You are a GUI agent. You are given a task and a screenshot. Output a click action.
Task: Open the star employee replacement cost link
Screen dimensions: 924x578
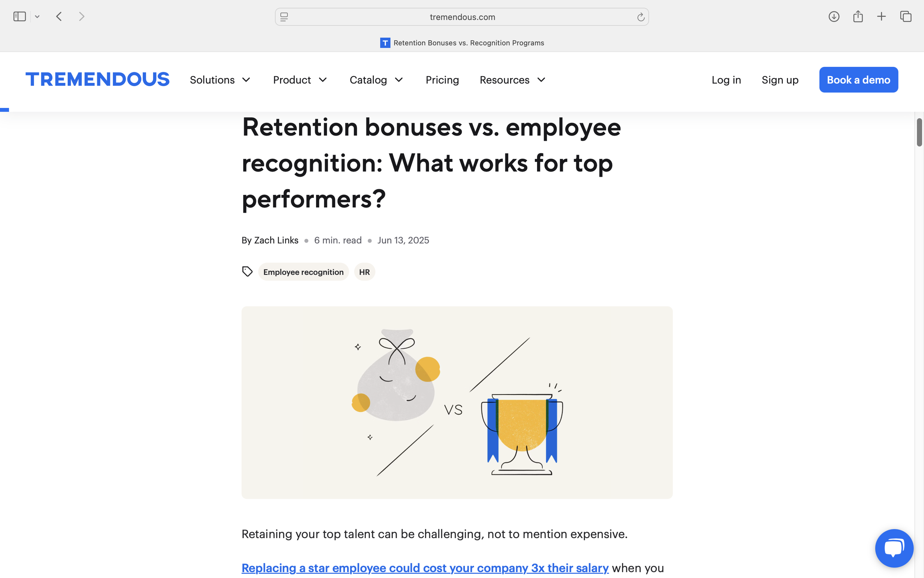click(425, 568)
